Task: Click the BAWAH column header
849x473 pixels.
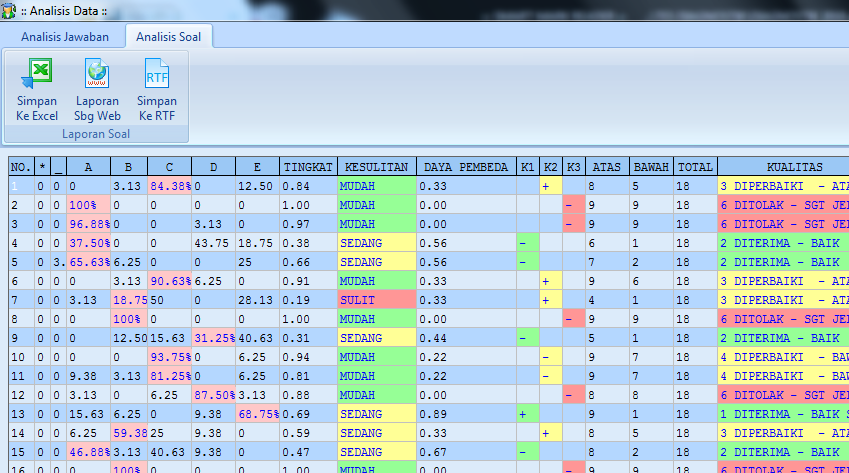Action: click(x=651, y=167)
